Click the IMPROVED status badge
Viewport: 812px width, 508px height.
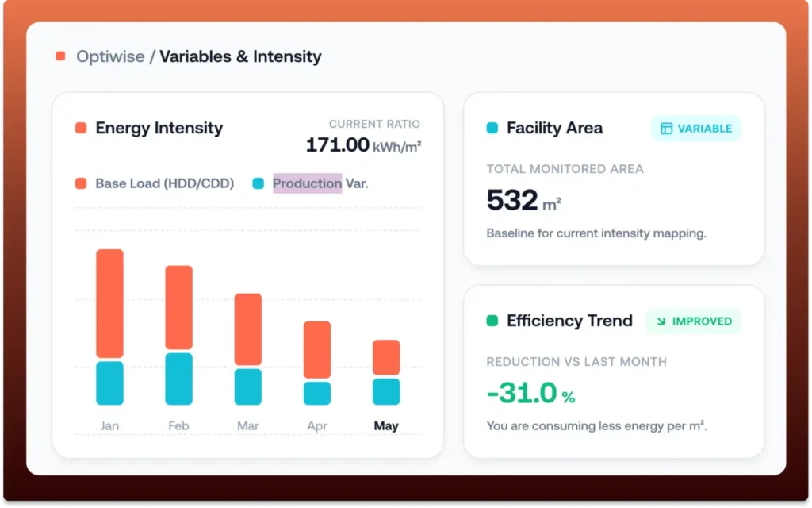(x=693, y=321)
